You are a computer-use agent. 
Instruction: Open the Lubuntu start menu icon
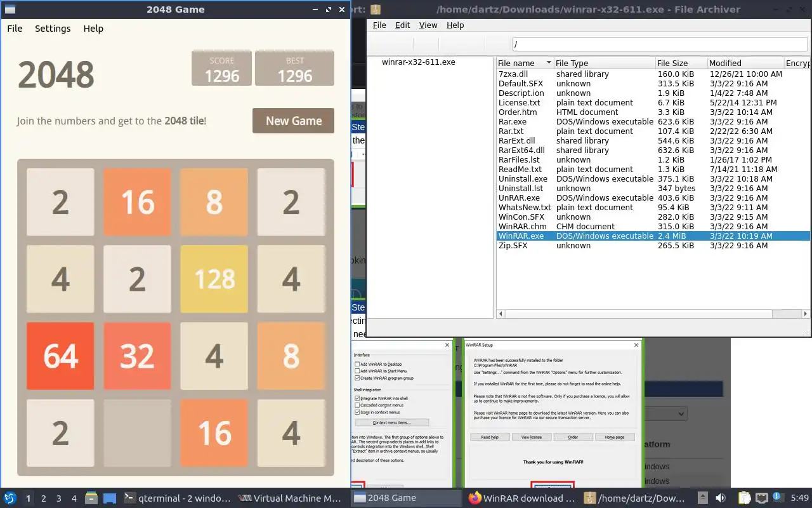coord(10,498)
